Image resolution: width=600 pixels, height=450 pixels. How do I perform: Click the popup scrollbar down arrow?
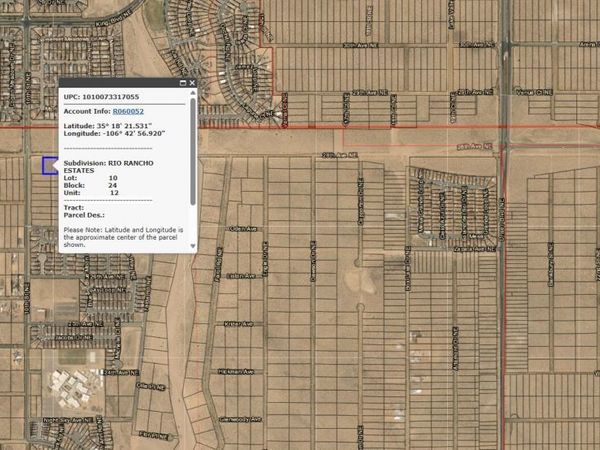pyautogui.click(x=193, y=246)
